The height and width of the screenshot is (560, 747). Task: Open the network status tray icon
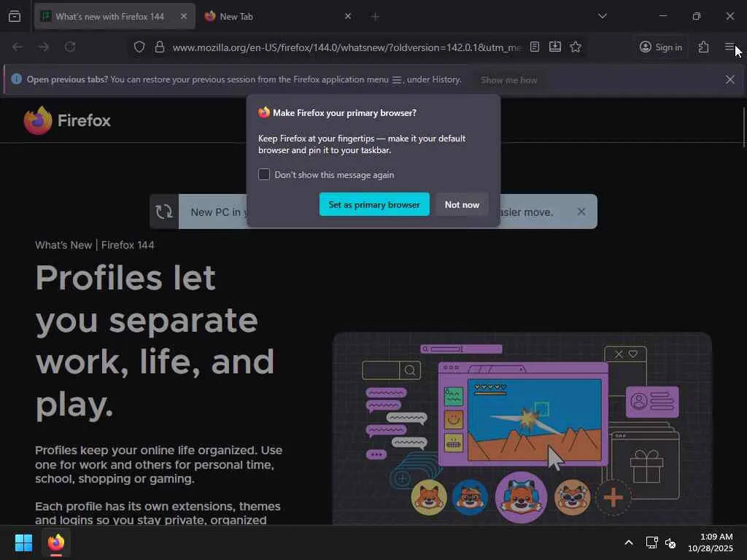[651, 542]
